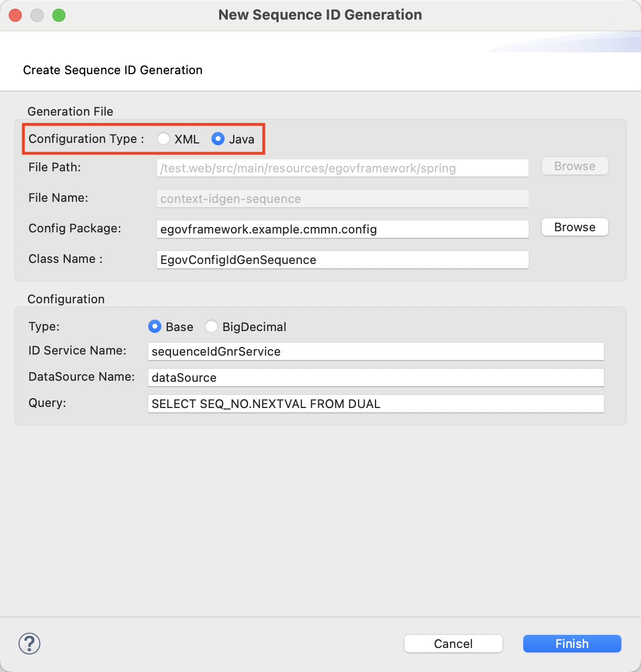Click the gray minimize window button
The width and height of the screenshot is (641, 672).
pos(37,15)
